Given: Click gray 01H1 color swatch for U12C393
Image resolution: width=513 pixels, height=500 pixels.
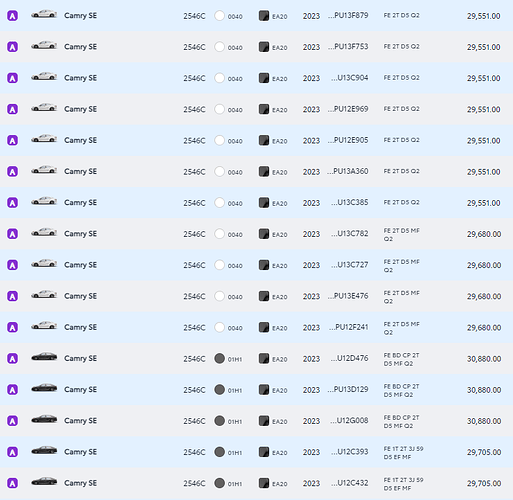Looking at the screenshot, I should (x=219, y=452).
